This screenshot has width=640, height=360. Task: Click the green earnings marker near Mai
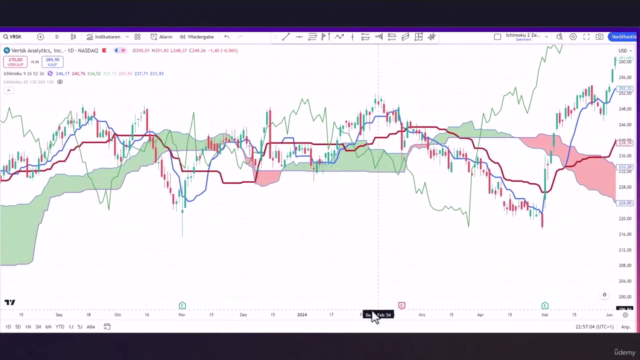point(545,305)
